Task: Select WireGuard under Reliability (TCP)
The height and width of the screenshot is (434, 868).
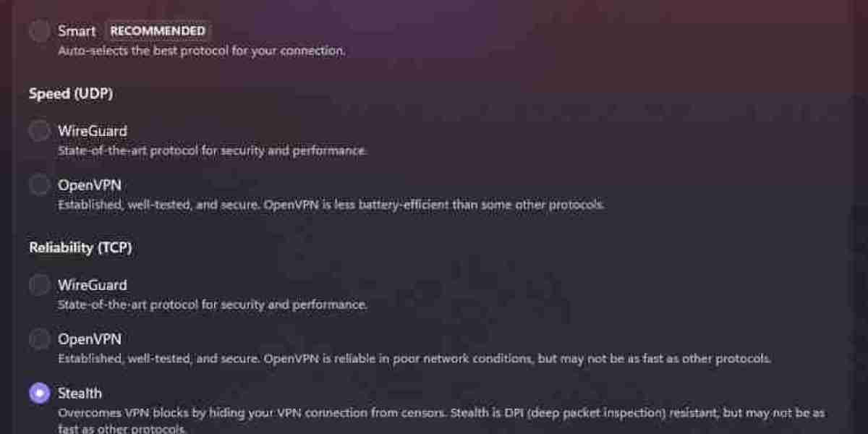Action: pos(40,284)
